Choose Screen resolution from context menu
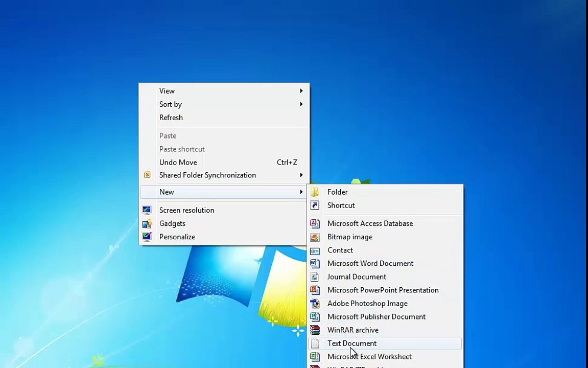The height and width of the screenshot is (368, 588). pyautogui.click(x=224, y=210)
